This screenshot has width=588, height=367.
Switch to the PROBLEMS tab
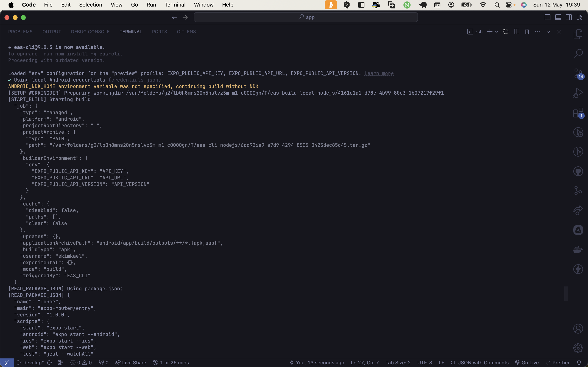[20, 32]
